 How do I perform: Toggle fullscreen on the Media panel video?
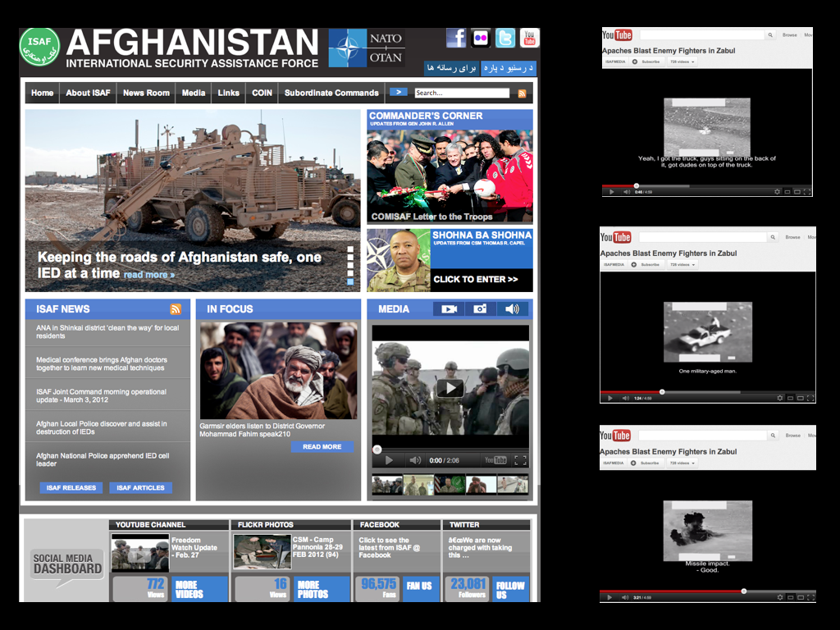pos(520,460)
